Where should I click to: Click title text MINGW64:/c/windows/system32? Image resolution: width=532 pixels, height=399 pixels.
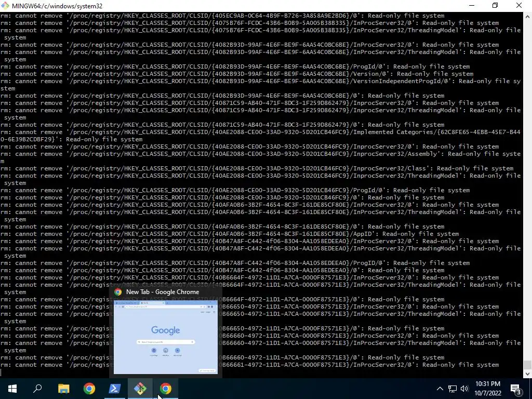[x=57, y=6]
